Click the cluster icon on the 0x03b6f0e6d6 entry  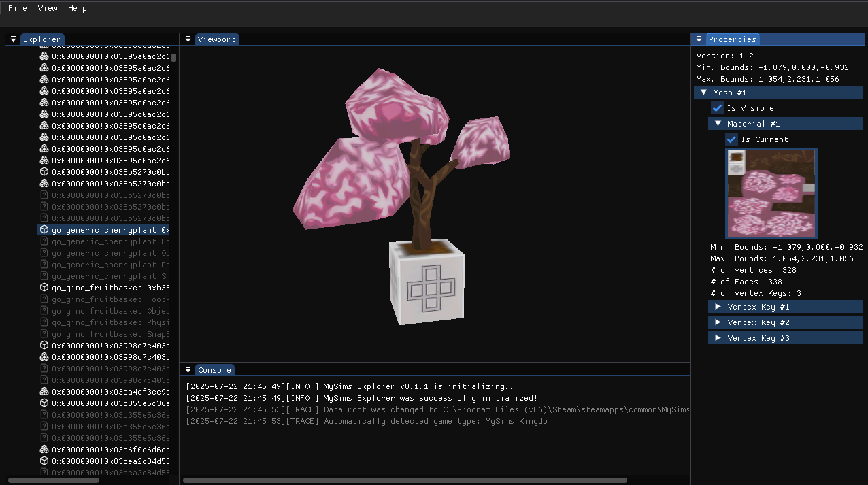click(44, 449)
